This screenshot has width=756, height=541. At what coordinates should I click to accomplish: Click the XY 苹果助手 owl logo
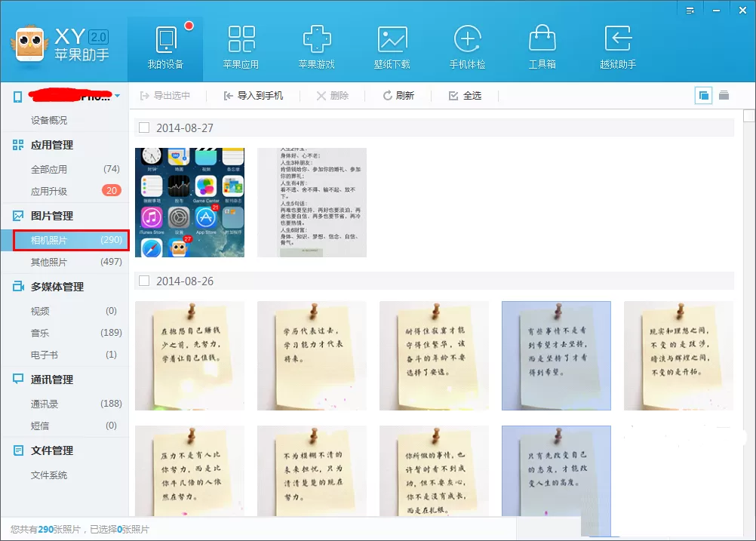29,45
